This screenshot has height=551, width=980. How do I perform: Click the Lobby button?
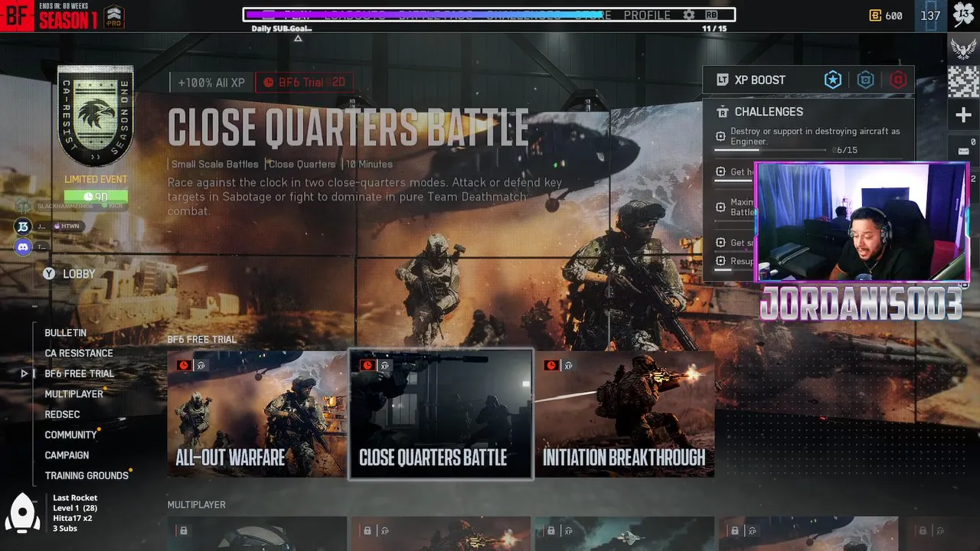click(79, 274)
